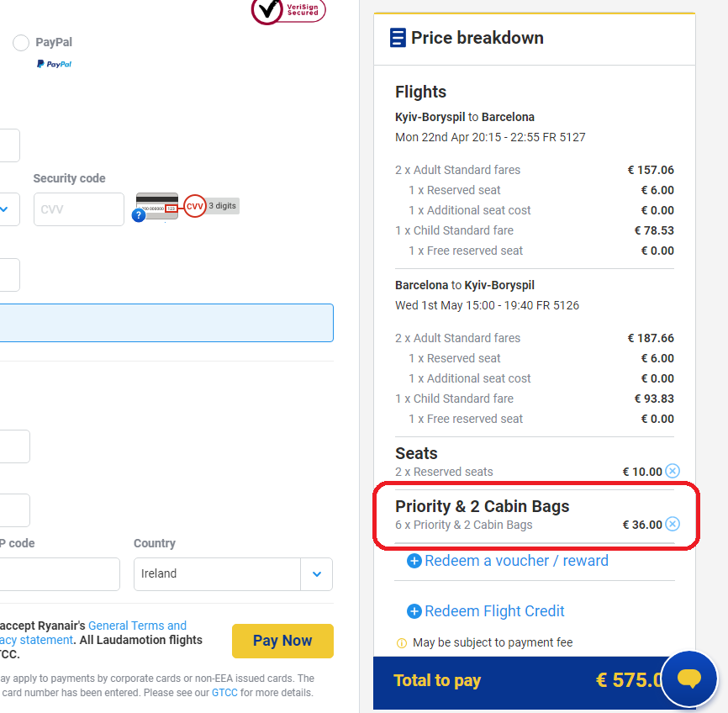Click the PayPal logo
This screenshot has width=728, height=713.
click(54, 64)
